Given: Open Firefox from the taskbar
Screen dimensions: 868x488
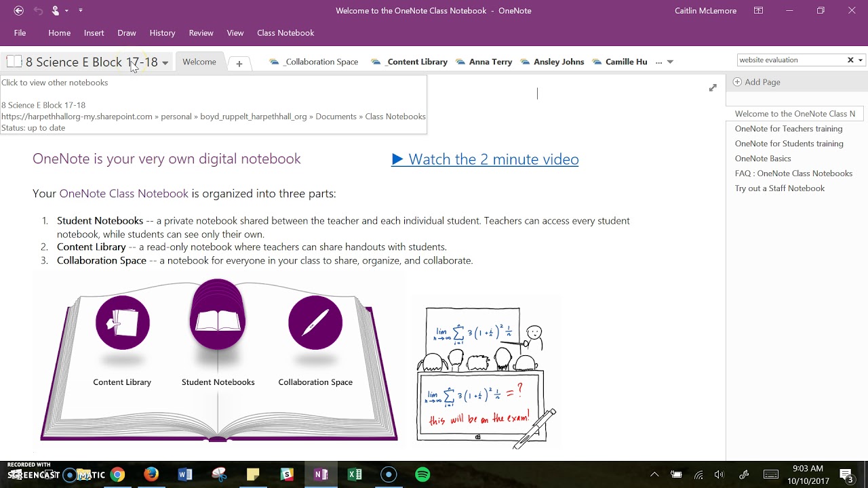Looking at the screenshot, I should 151,474.
